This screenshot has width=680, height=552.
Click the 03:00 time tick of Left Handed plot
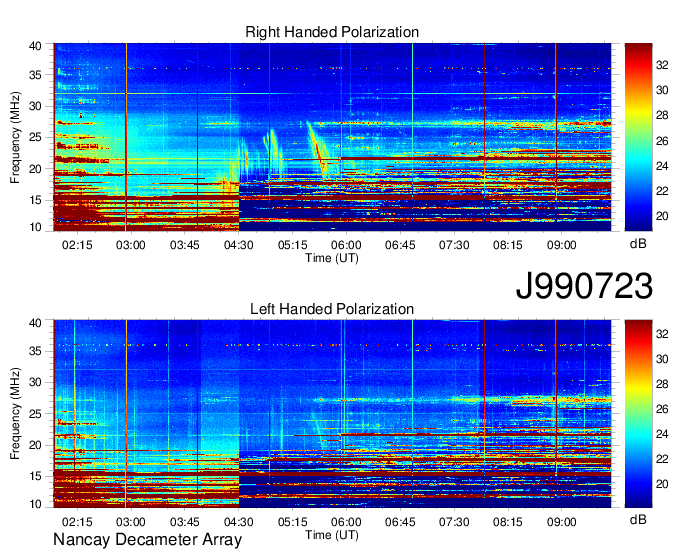click(x=131, y=521)
